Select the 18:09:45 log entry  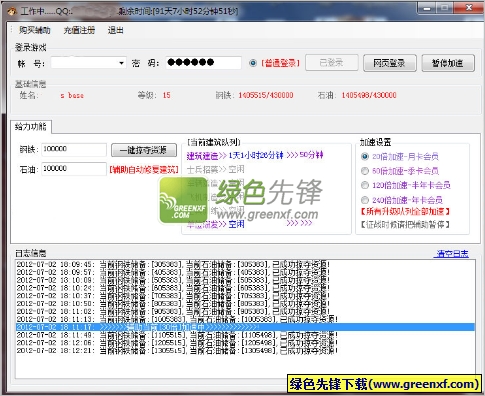[245, 264]
